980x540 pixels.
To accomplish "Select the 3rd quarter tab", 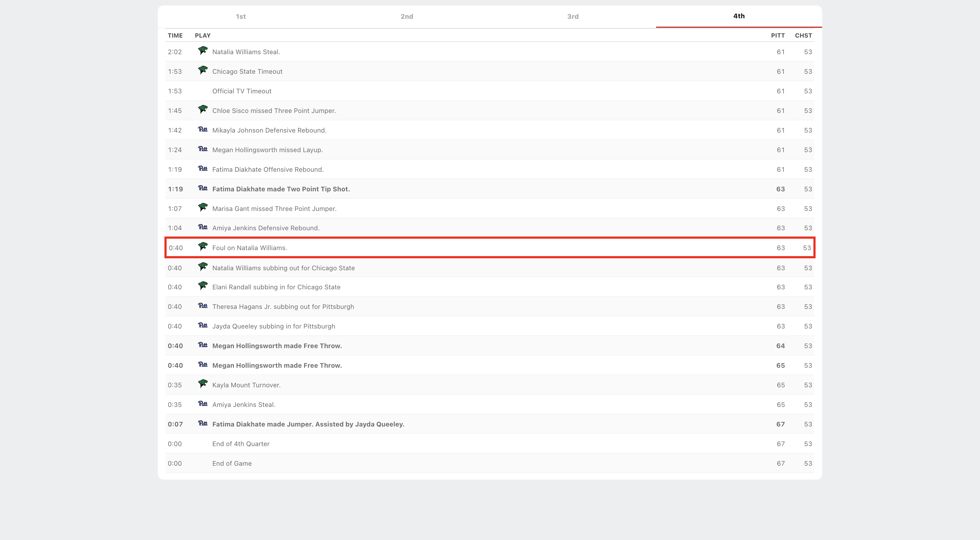I will pos(572,16).
